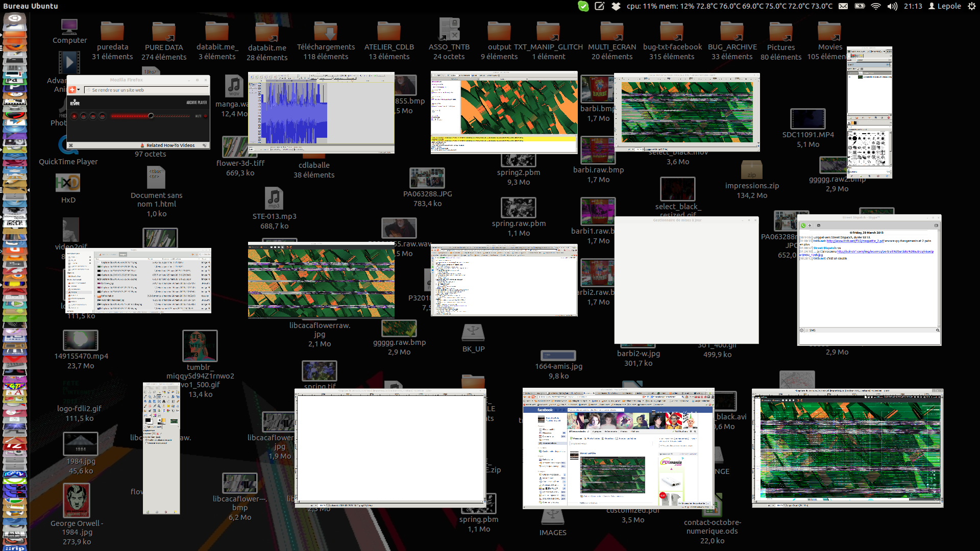Screen dimensions: 980x551
Task: Open the sound volume indicator menu
Action: click(x=892, y=6)
